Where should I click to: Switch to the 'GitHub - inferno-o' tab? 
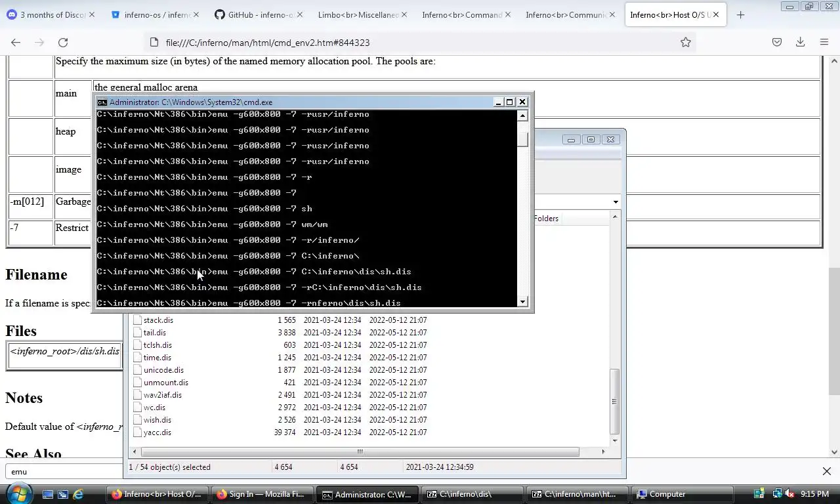pos(259,14)
